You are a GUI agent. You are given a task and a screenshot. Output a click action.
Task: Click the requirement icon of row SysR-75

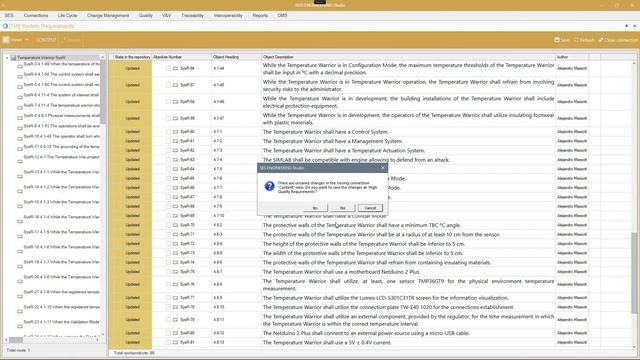176,272
